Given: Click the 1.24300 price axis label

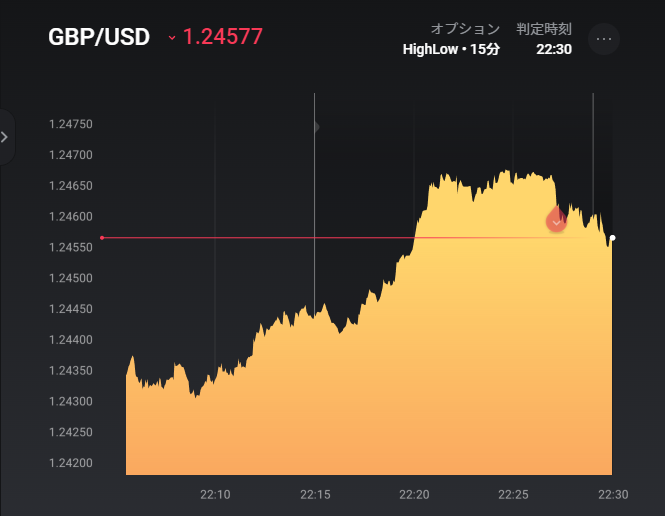Looking at the screenshot, I should click(x=71, y=402).
